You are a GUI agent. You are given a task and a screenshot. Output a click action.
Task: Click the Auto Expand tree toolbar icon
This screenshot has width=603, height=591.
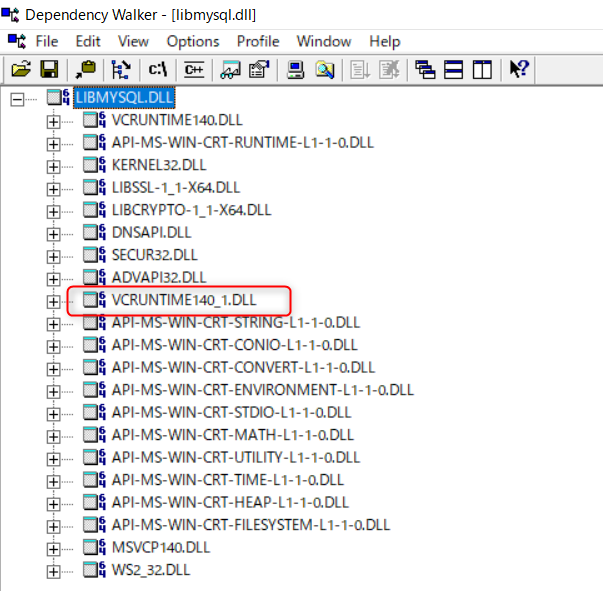121,70
